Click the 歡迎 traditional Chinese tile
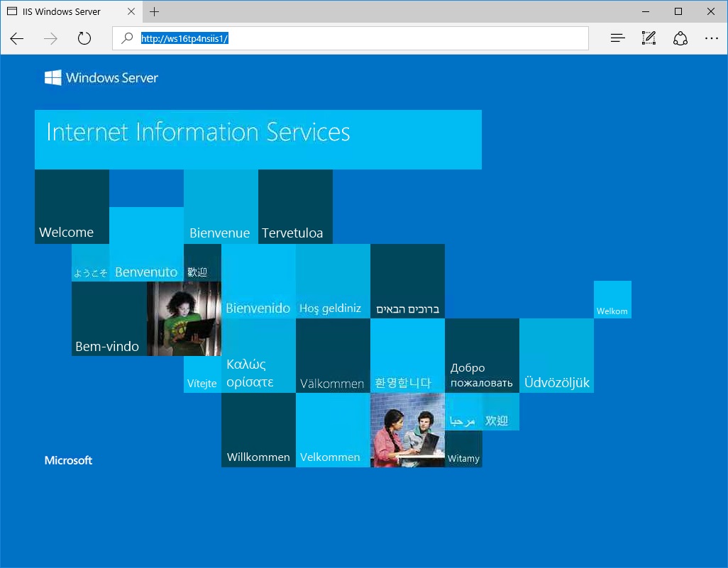Viewport: 728px width, 568px height. [x=202, y=262]
